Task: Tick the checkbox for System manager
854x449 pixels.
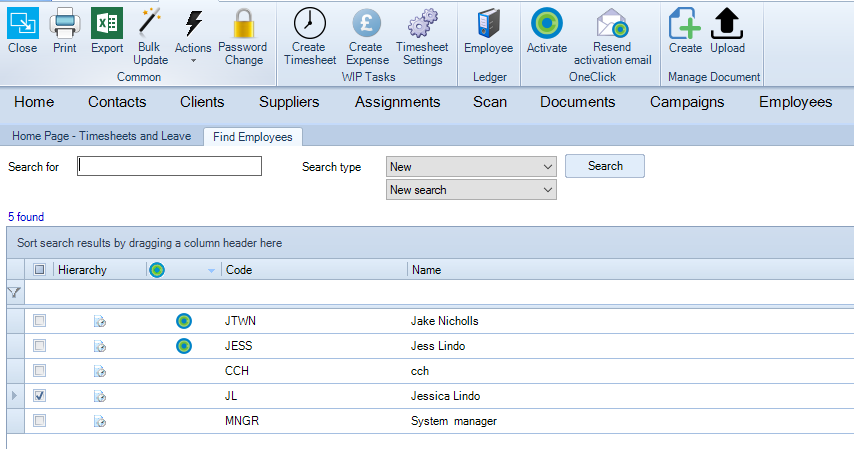Action: pyautogui.click(x=39, y=420)
